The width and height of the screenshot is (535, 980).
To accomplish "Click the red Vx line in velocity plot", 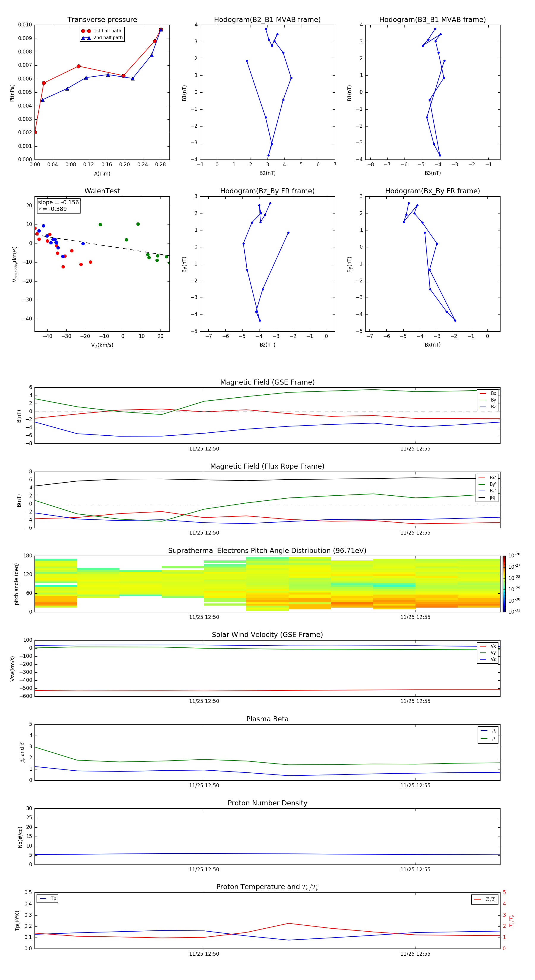I will point(267,690).
